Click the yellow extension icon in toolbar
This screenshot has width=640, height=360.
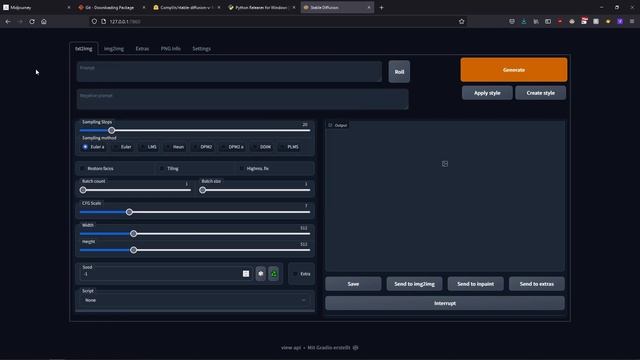[608, 21]
